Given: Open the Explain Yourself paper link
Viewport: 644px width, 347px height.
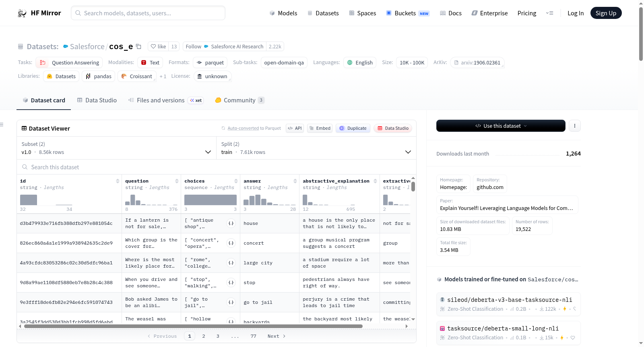Looking at the screenshot, I should tap(506, 208).
